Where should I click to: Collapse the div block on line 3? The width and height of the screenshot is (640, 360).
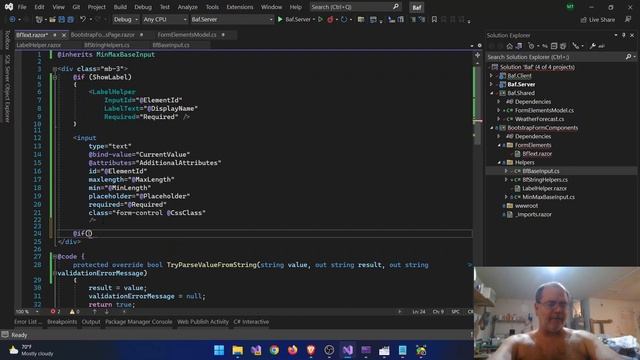point(55,69)
